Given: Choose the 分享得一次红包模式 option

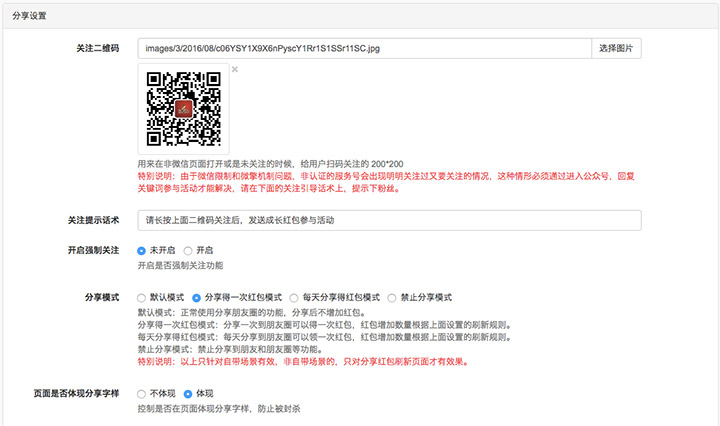Looking at the screenshot, I should pos(197,298).
